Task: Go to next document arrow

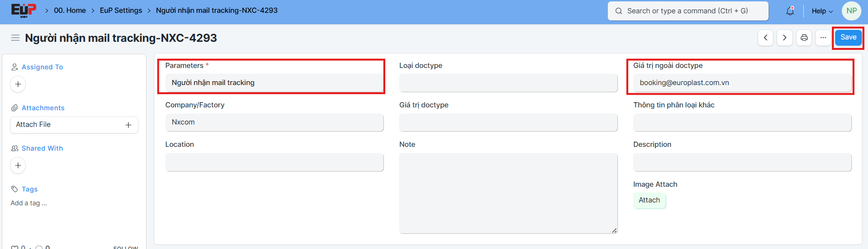Action: [784, 38]
